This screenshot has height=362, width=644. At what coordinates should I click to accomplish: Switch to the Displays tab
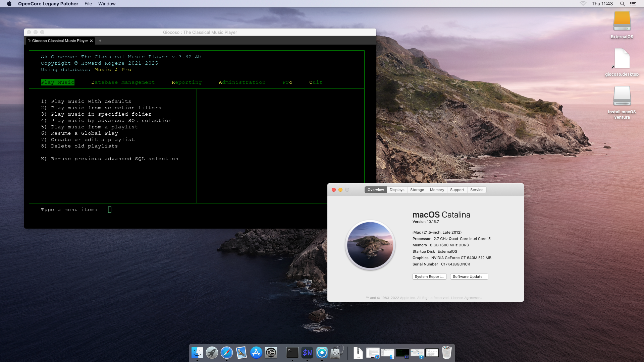[397, 189]
